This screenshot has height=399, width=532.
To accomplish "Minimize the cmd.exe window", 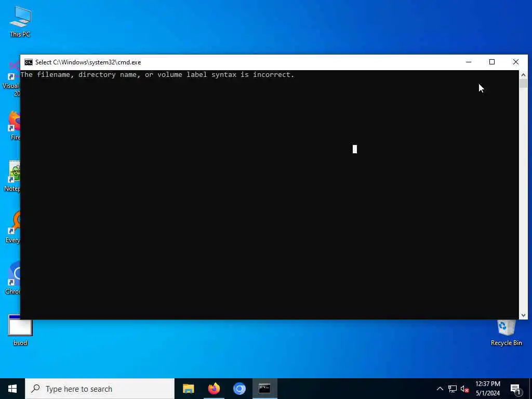I will click(x=469, y=62).
